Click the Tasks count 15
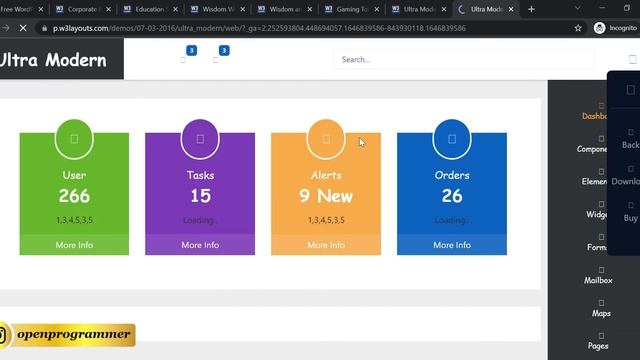640x360 pixels. tap(200, 196)
